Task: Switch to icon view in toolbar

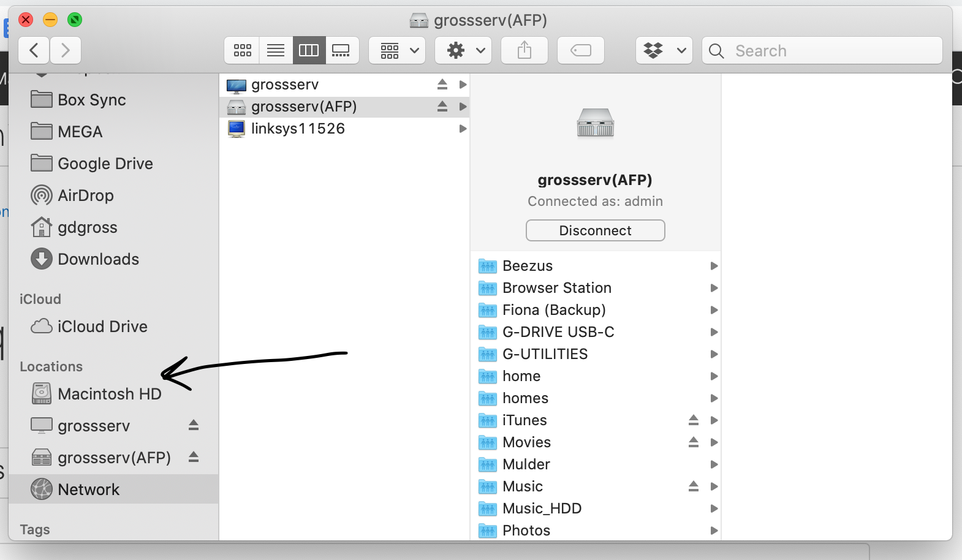Action: click(242, 50)
